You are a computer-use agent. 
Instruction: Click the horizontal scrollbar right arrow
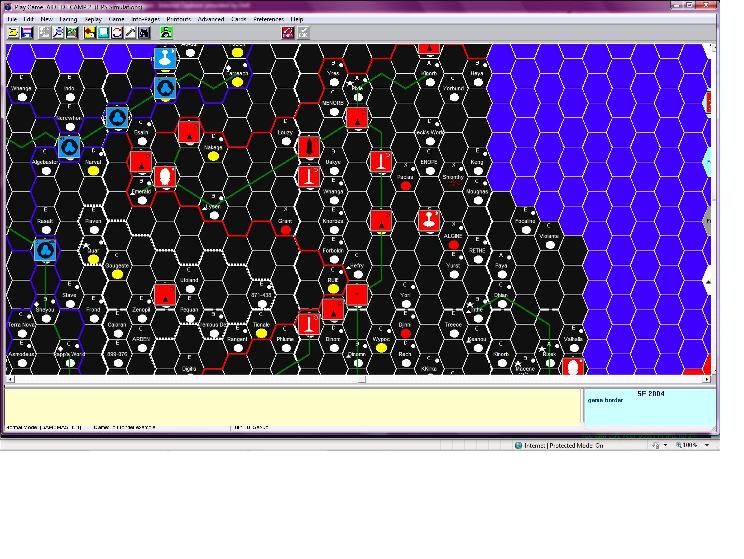click(707, 380)
